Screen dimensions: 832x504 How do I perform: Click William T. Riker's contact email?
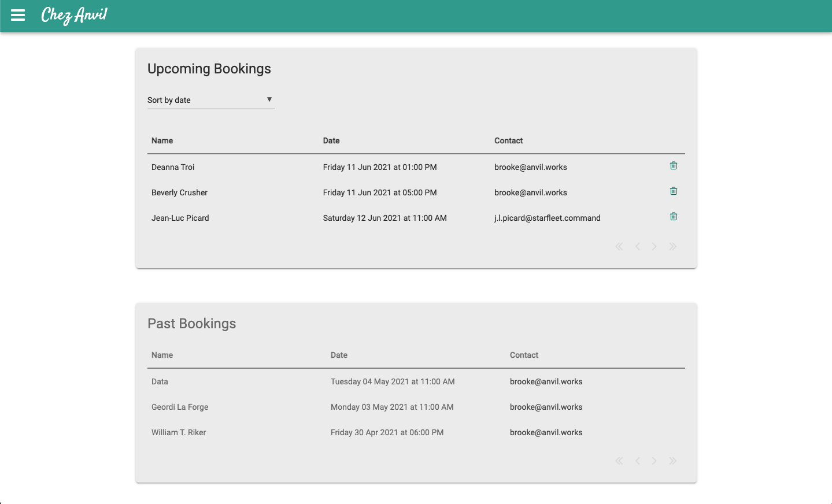coord(546,432)
